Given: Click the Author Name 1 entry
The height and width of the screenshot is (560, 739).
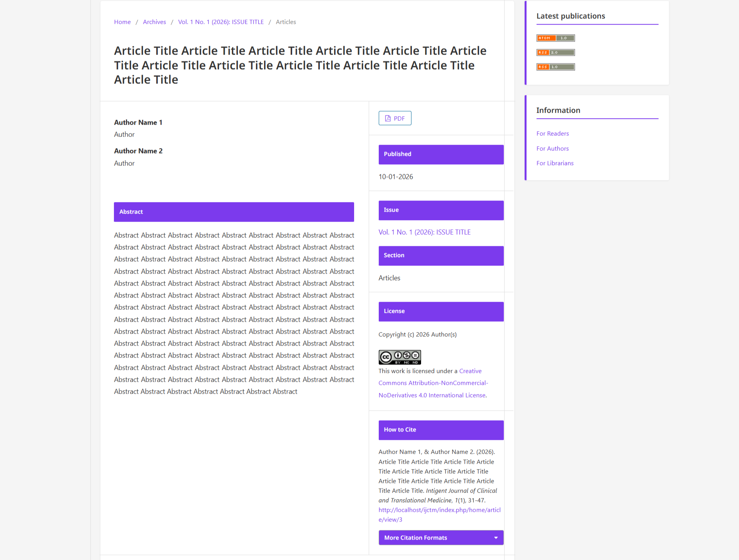Looking at the screenshot, I should pyautogui.click(x=138, y=122).
